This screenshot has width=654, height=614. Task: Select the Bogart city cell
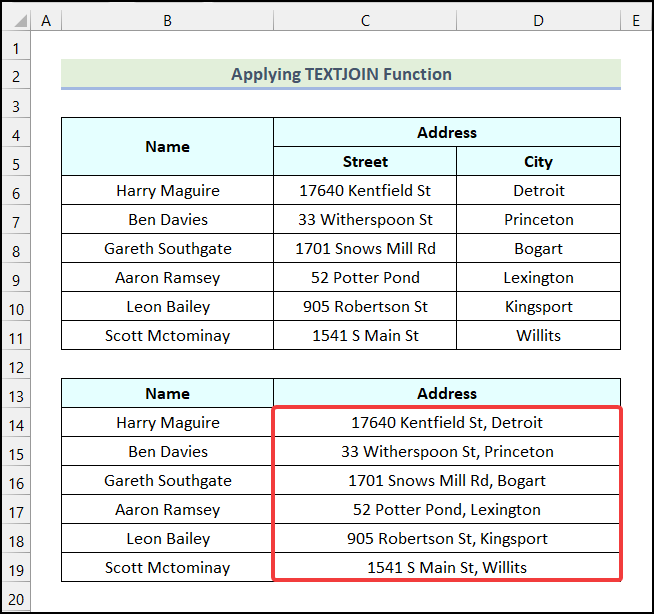click(538, 248)
